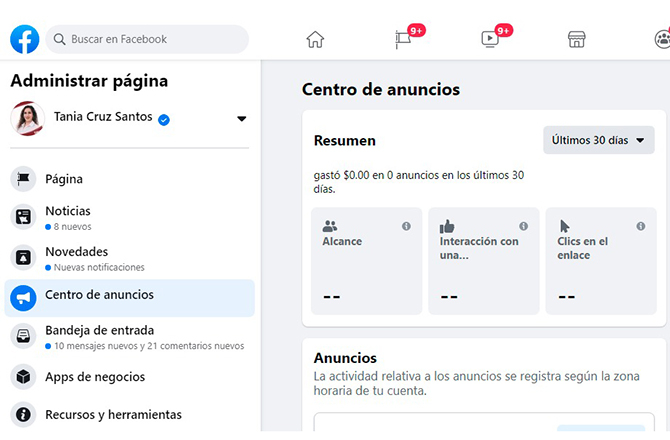This screenshot has width=670, height=440.
Task: Expand Tania Cruz Santos page switcher arrow
Action: coord(241,119)
